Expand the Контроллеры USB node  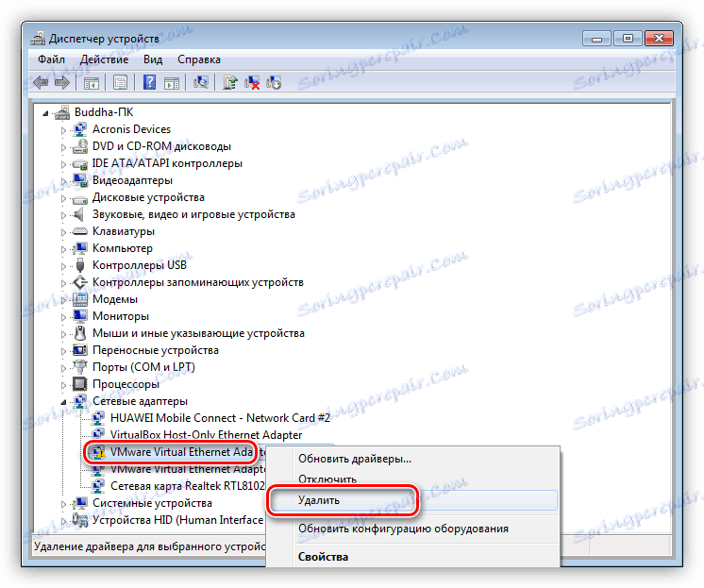click(x=63, y=266)
